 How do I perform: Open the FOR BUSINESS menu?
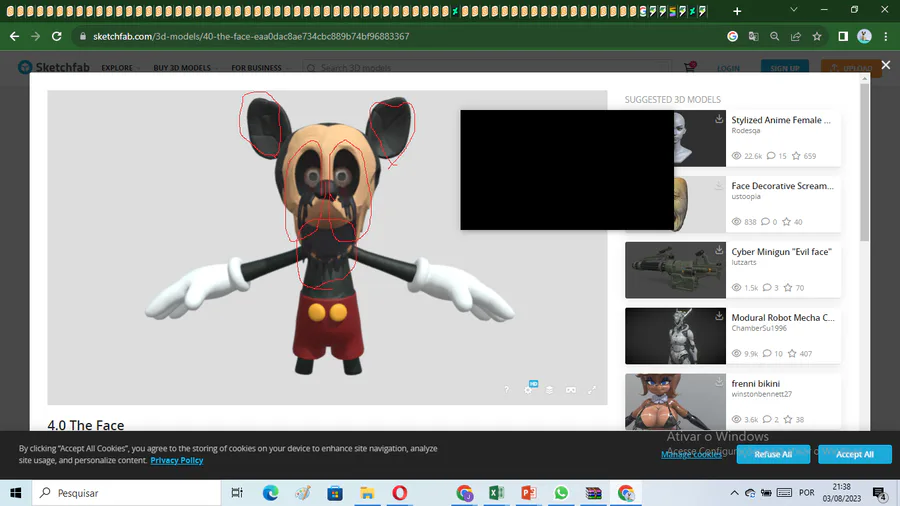tap(259, 68)
